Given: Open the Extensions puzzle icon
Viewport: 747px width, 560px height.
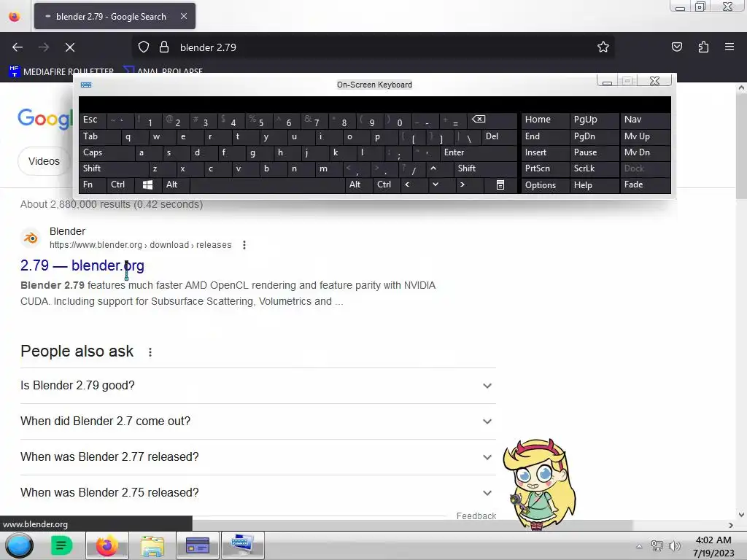Looking at the screenshot, I should tap(703, 47).
